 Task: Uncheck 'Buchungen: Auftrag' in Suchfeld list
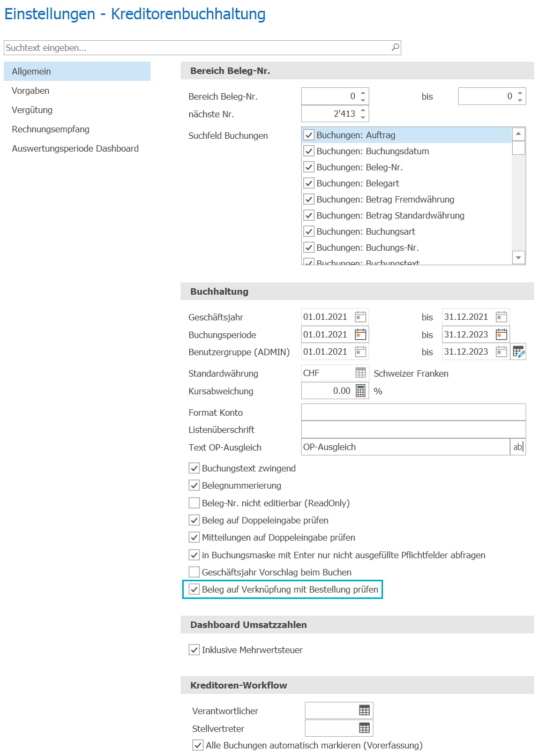coord(309,135)
